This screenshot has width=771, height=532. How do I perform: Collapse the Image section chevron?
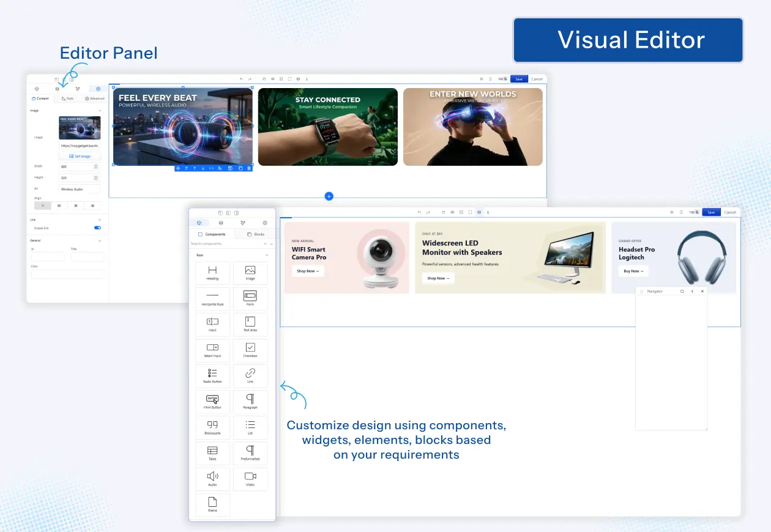pyautogui.click(x=100, y=111)
